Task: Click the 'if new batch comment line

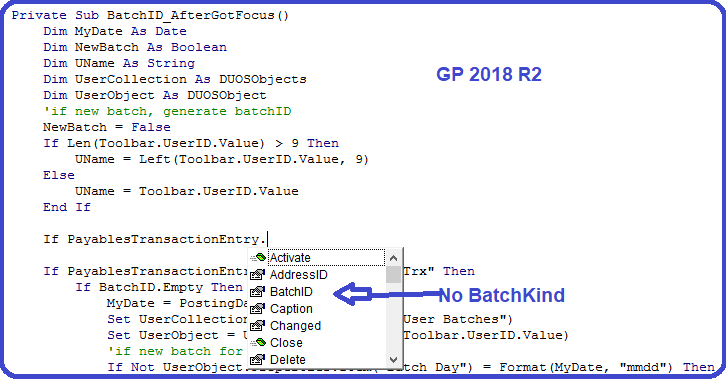Action: pos(167,112)
